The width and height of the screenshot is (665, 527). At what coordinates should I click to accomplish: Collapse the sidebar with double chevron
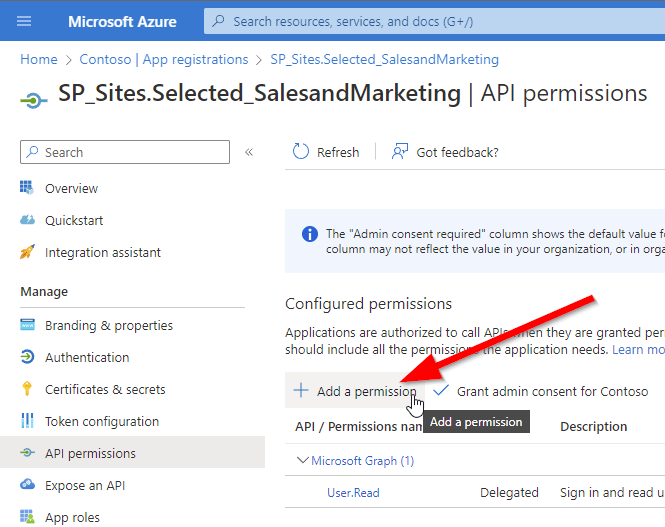(x=249, y=152)
